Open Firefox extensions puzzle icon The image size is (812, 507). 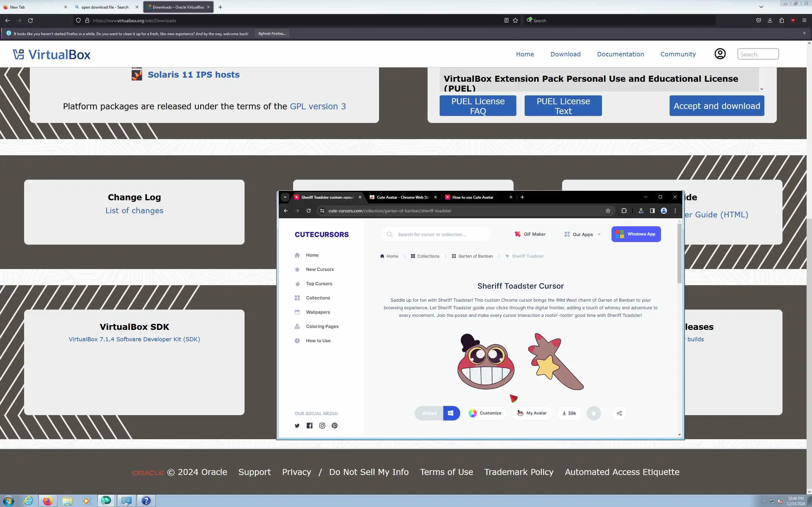[782, 21]
